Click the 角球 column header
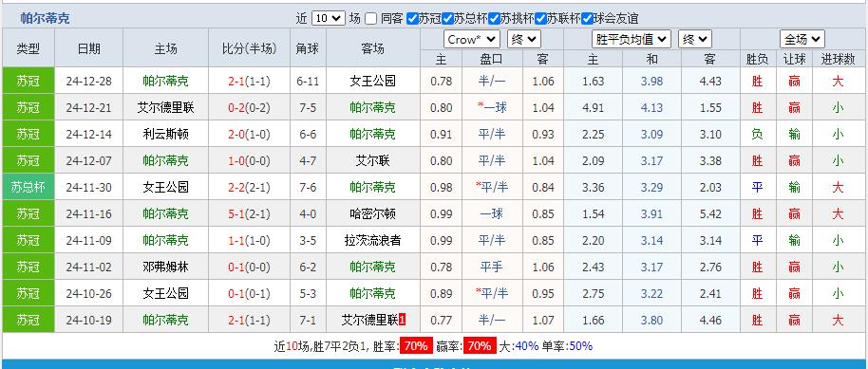 coord(308,48)
